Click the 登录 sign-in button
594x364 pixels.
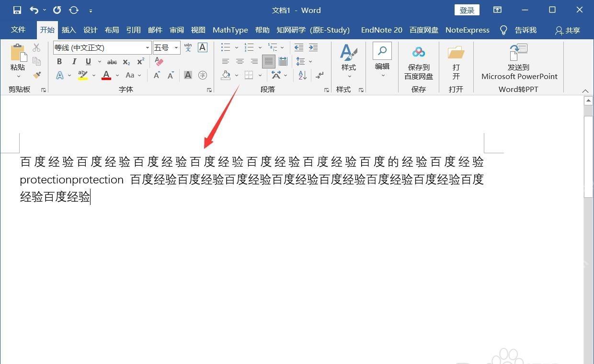[x=467, y=10]
